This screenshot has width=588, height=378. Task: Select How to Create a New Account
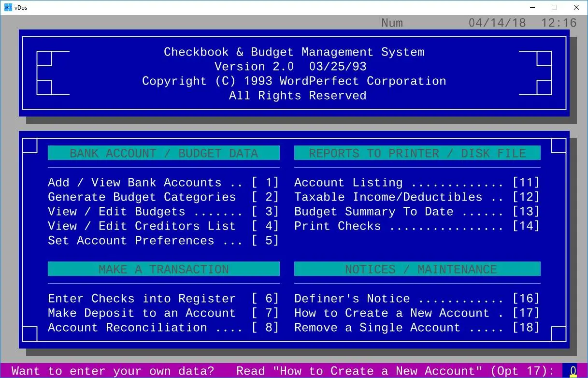click(417, 313)
